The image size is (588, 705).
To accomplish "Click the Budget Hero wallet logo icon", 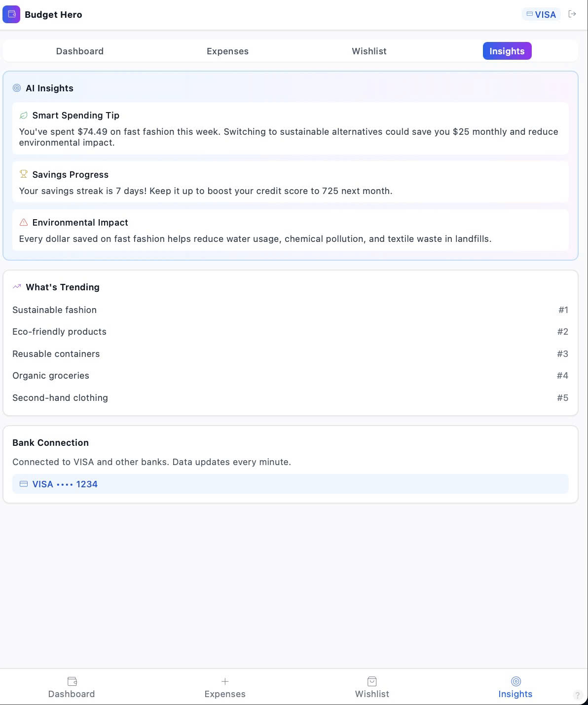I will (x=11, y=14).
